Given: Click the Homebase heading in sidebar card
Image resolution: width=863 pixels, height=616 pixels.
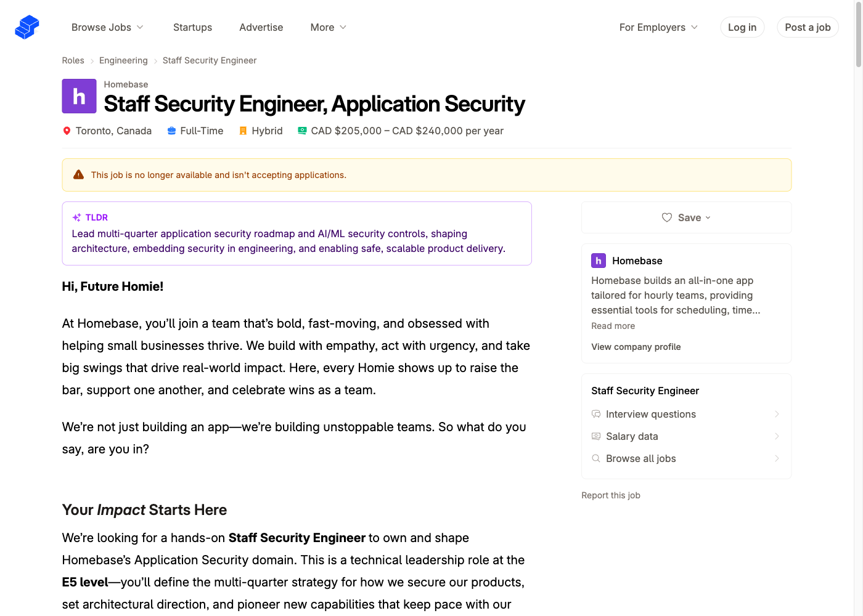Looking at the screenshot, I should tap(637, 261).
